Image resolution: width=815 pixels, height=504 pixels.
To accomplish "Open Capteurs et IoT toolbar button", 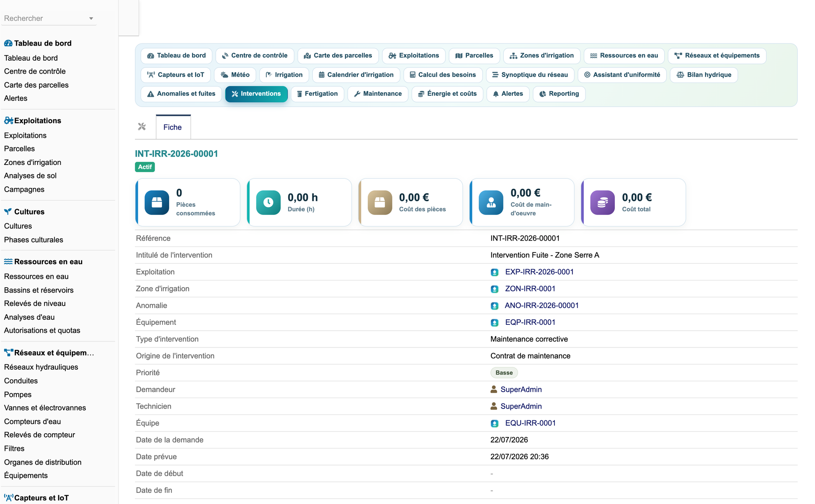I will click(176, 75).
